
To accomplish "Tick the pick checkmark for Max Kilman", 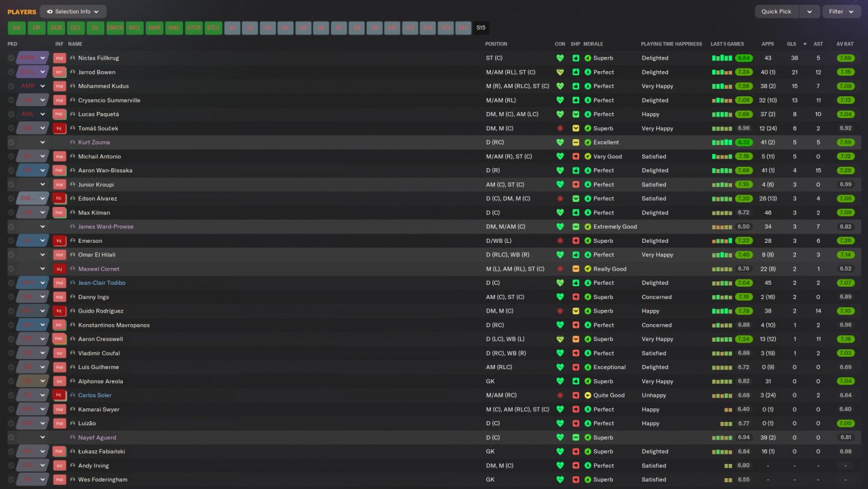I will 12,213.
